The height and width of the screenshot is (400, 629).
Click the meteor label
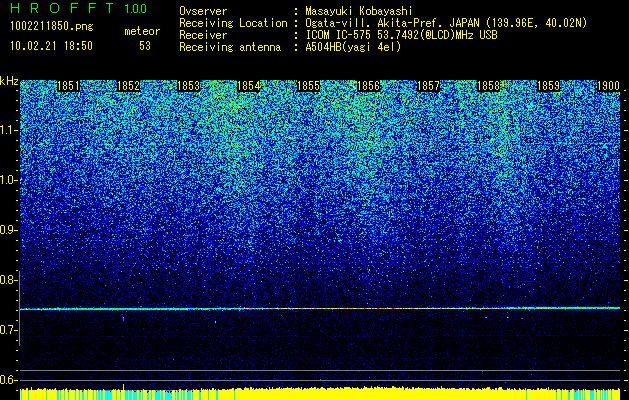tap(142, 31)
